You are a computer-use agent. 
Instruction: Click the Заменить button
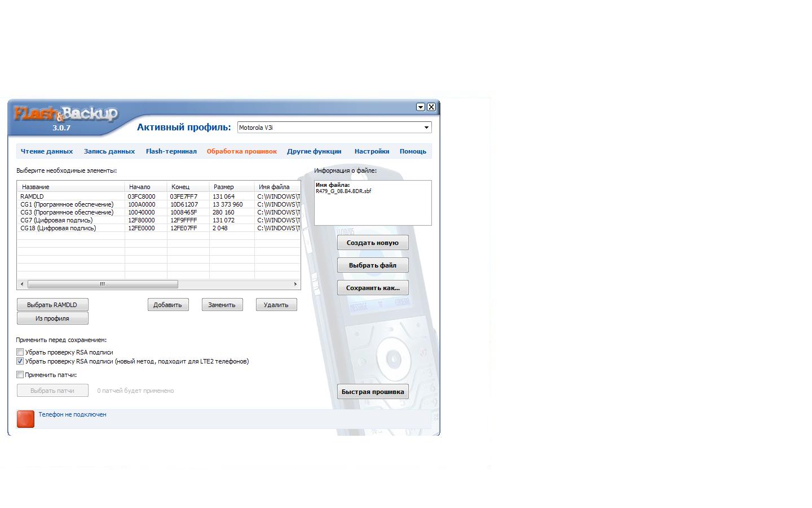[x=222, y=305]
